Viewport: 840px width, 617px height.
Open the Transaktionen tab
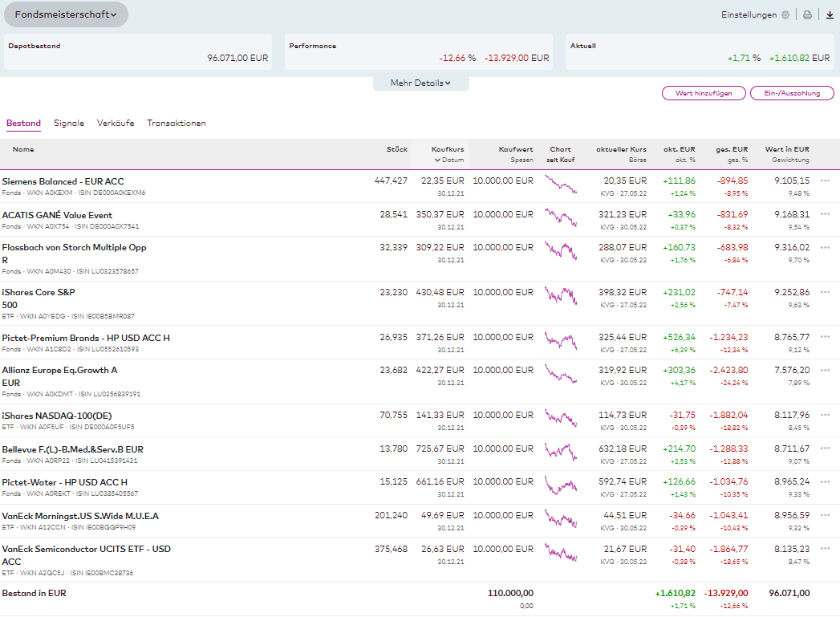click(x=177, y=124)
